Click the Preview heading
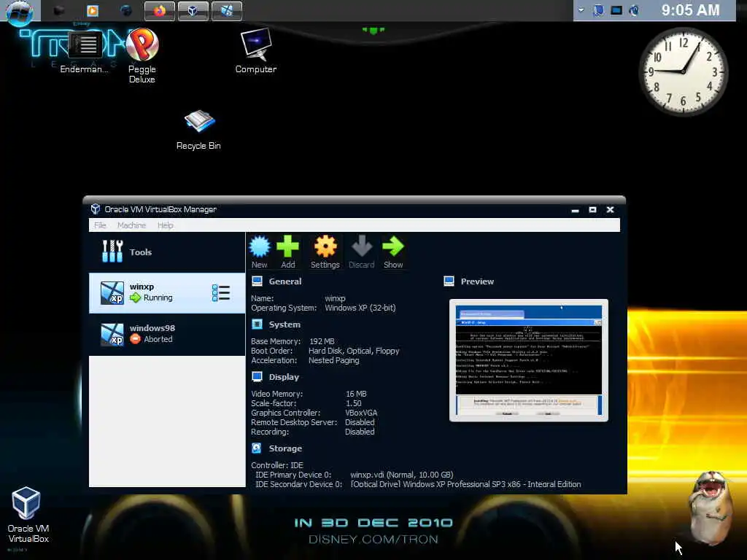The image size is (747, 560). (477, 281)
